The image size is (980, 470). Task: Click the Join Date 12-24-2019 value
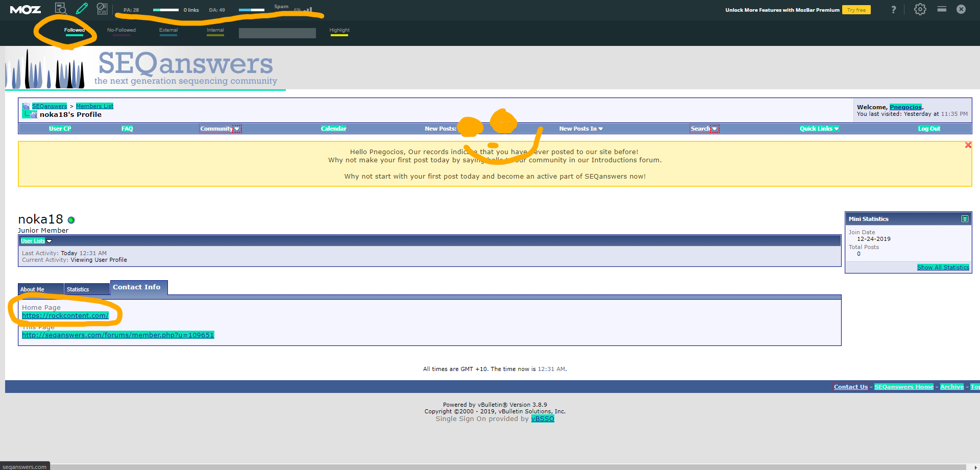(x=874, y=239)
